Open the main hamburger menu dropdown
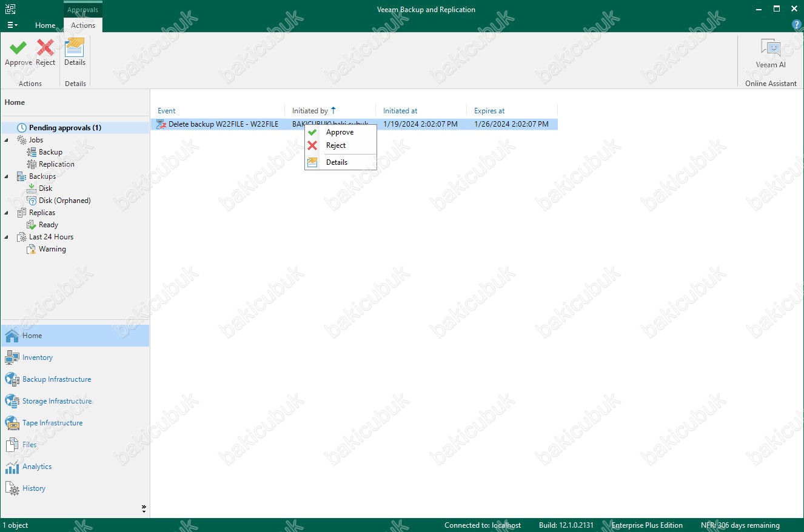This screenshot has width=804, height=532. tap(12, 25)
